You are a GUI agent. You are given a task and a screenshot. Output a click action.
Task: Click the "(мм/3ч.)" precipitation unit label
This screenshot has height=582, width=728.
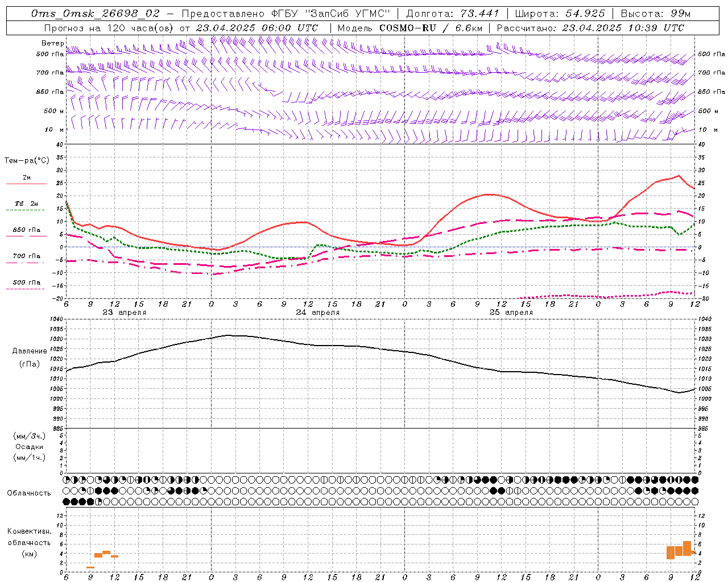30,436
